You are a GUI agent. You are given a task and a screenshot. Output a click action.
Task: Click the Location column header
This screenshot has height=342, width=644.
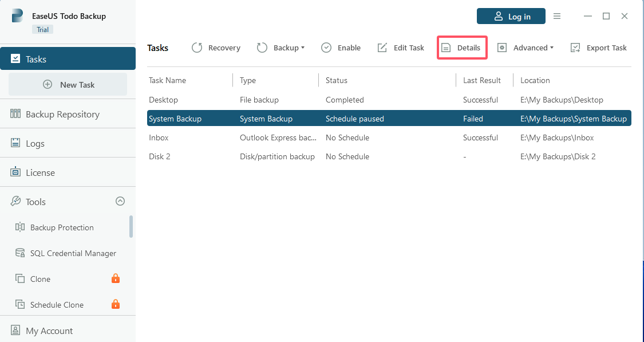(x=535, y=80)
